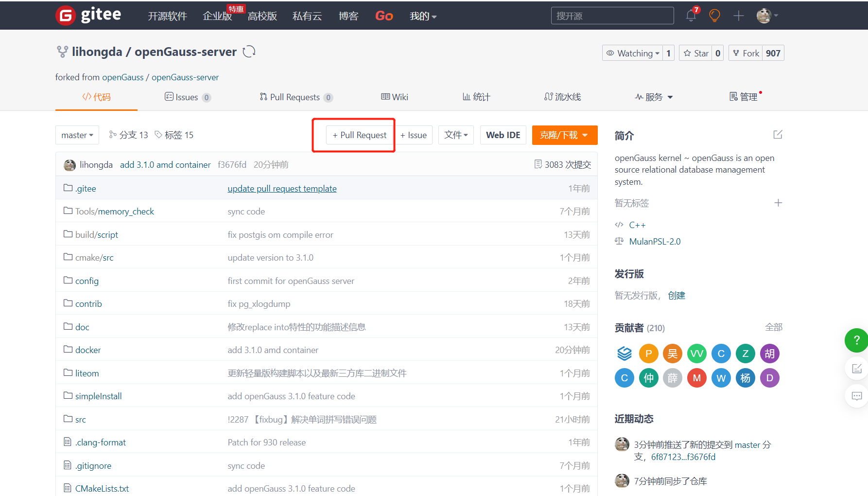Open the green help question mark button

click(856, 340)
